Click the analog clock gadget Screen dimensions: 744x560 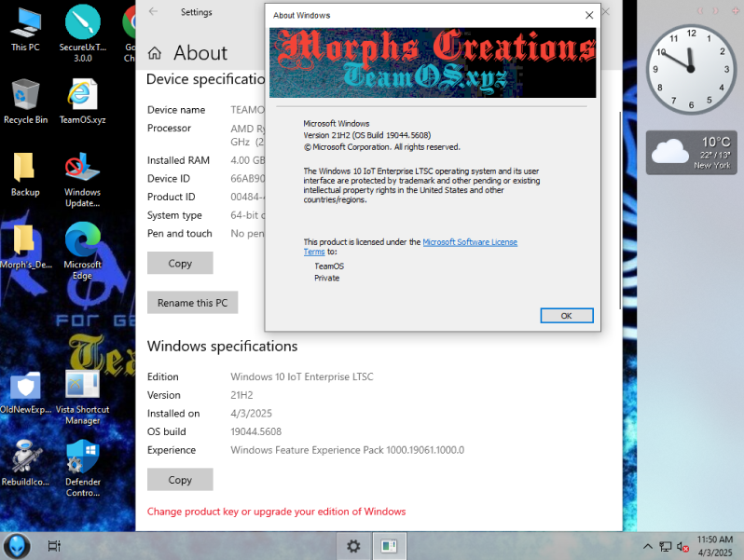coord(690,69)
